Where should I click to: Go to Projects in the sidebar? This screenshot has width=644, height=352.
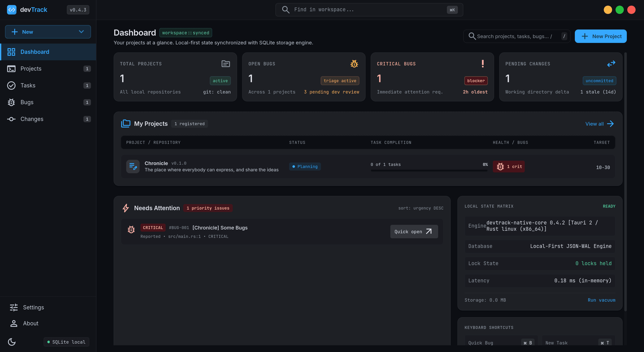click(x=48, y=69)
